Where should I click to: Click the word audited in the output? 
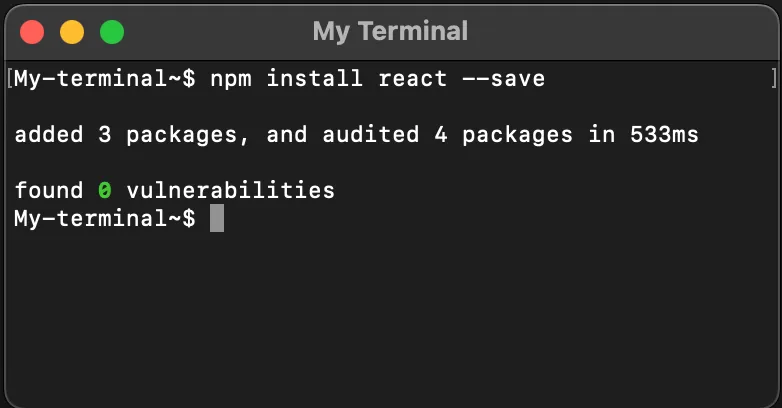pos(371,134)
